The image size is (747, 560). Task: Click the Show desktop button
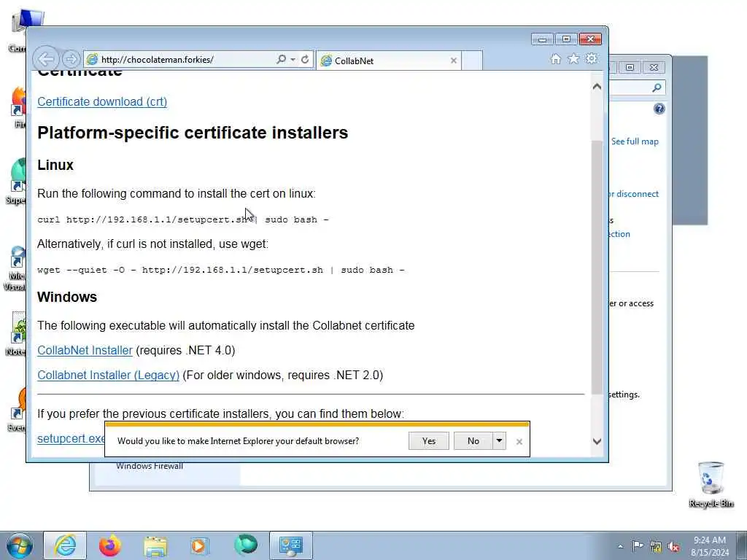pyautogui.click(x=741, y=545)
